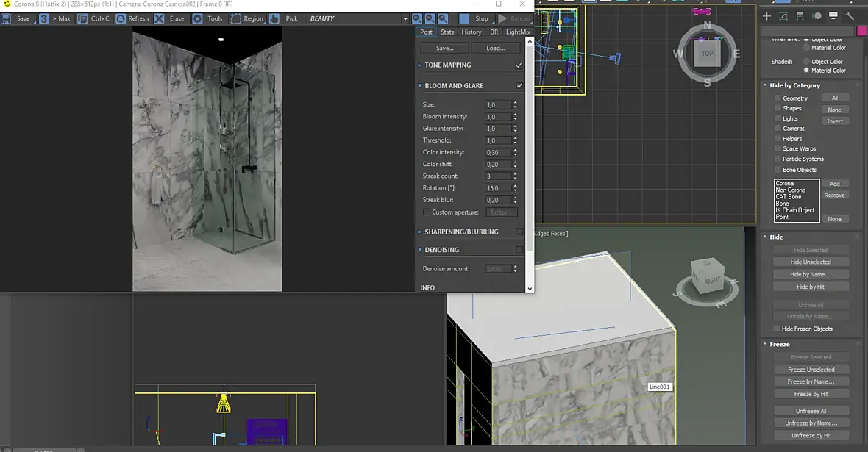Open the Utilities wrench icon
Image resolution: width=868 pixels, height=452 pixels.
[x=849, y=16]
